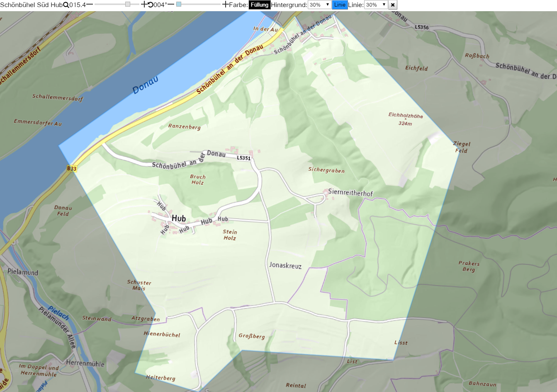Increase rotation with the plus icon
The height and width of the screenshot is (392, 557).
225,5
